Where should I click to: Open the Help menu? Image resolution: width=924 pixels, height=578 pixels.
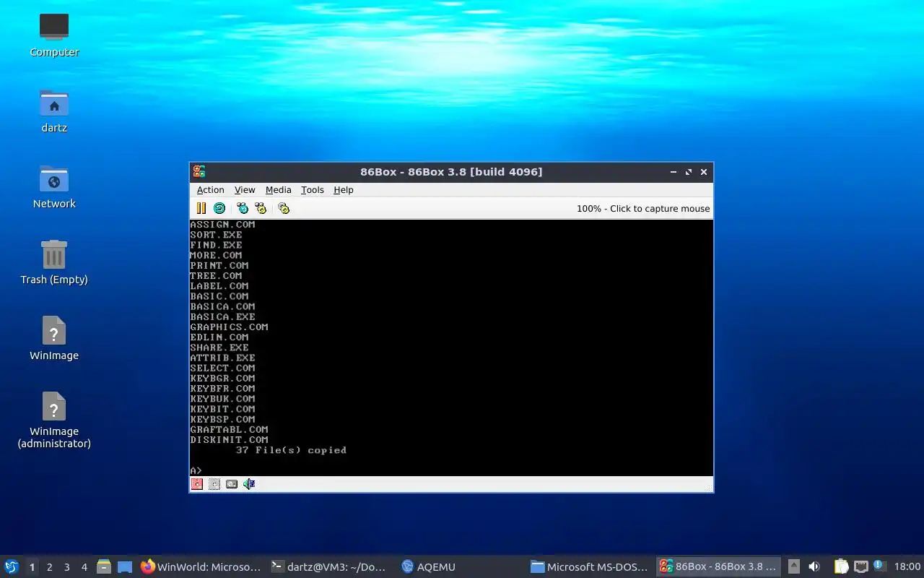[x=344, y=190]
